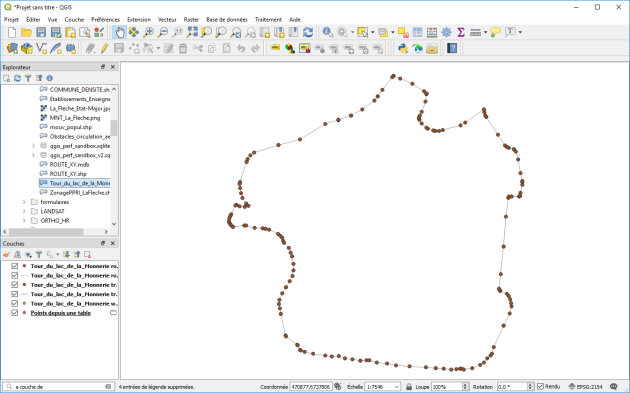Screen dimensions: 630x393
Task: Expand the LANDSAT folder
Action: [24, 211]
